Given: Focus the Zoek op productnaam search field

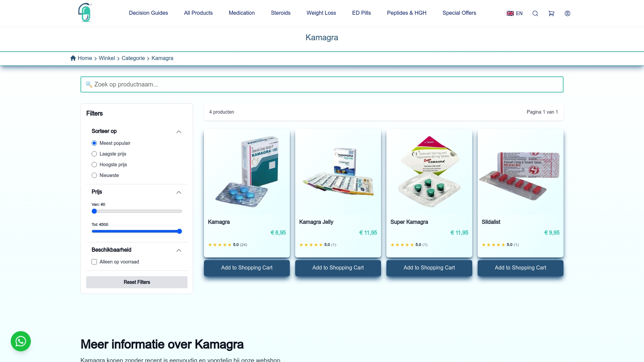Looking at the screenshot, I should click(322, 84).
